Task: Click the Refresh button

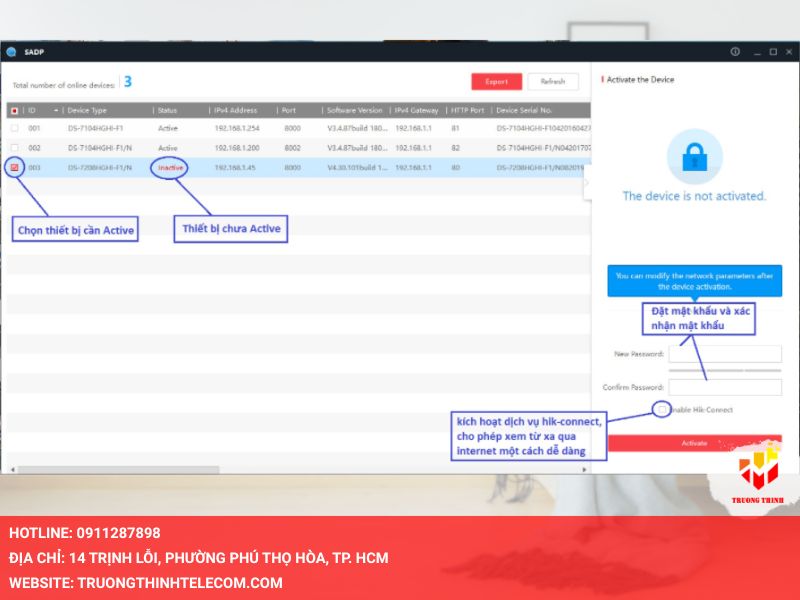Action: pyautogui.click(x=553, y=82)
